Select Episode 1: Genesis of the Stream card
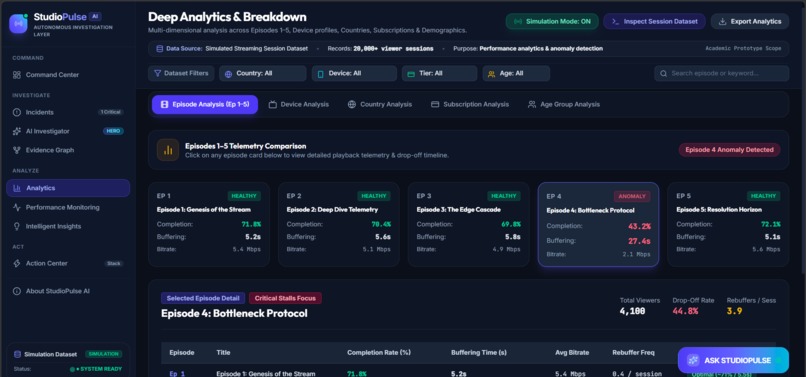Viewport: 806px width, 377px height. [209, 224]
